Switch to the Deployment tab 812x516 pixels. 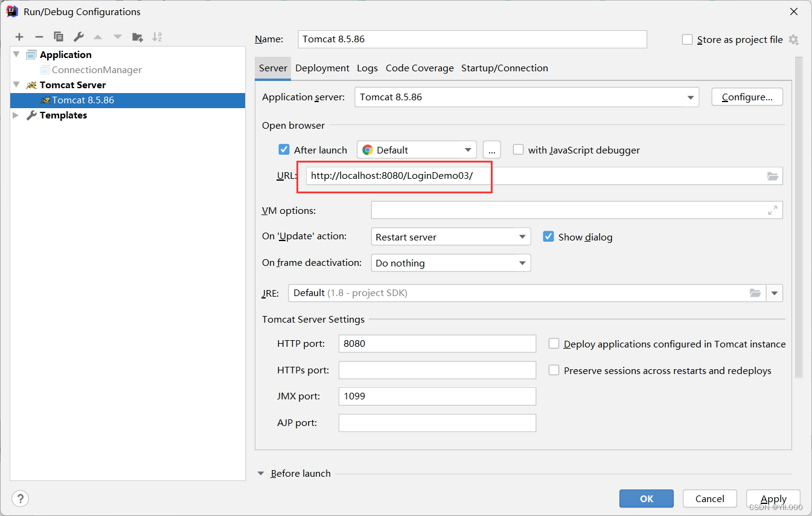[x=322, y=68]
